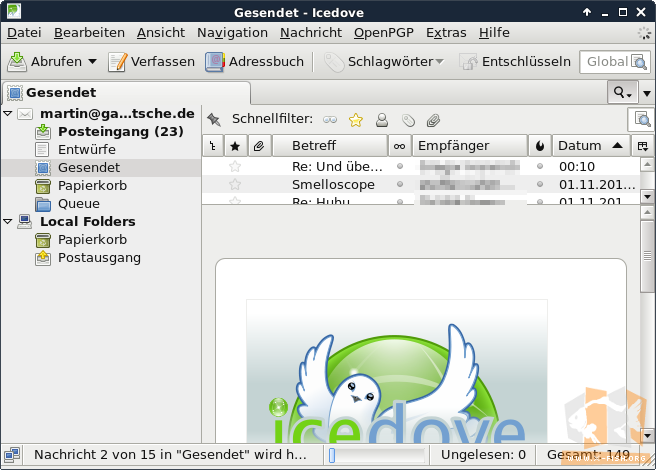Open the Queue folder
Viewport: 656px width, 470px height.
[x=79, y=203]
